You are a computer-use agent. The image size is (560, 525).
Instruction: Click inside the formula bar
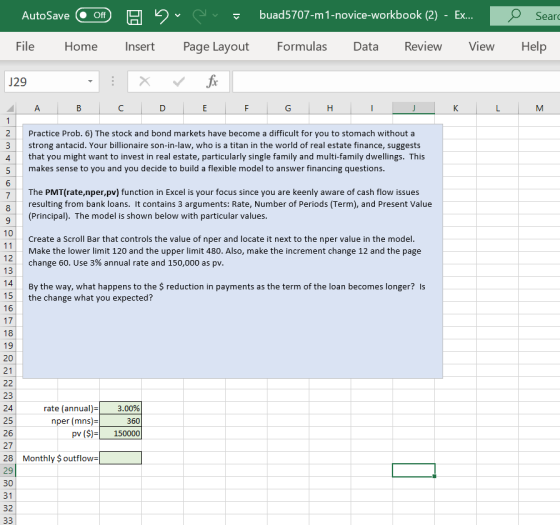click(396, 82)
